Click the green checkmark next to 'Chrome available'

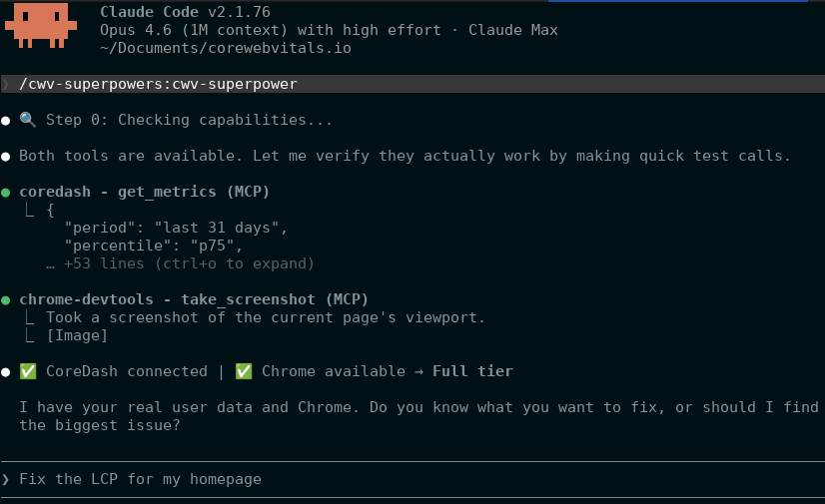point(244,371)
